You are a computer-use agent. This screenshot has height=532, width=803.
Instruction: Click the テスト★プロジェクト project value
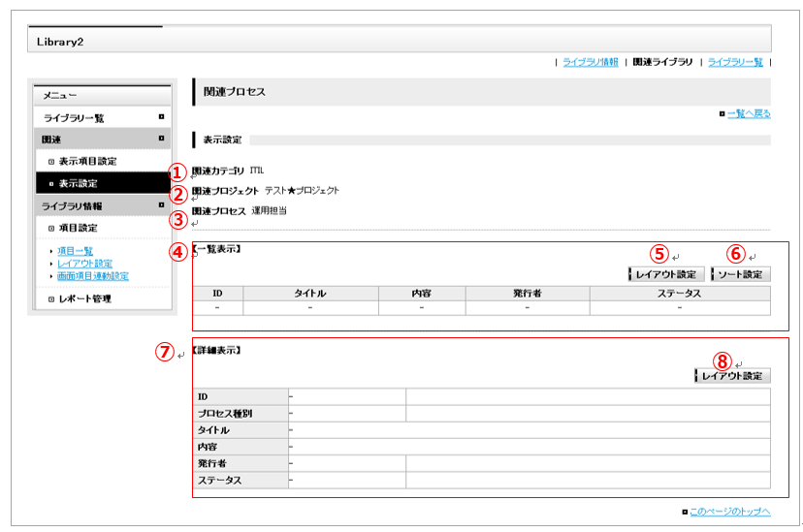coord(303,190)
